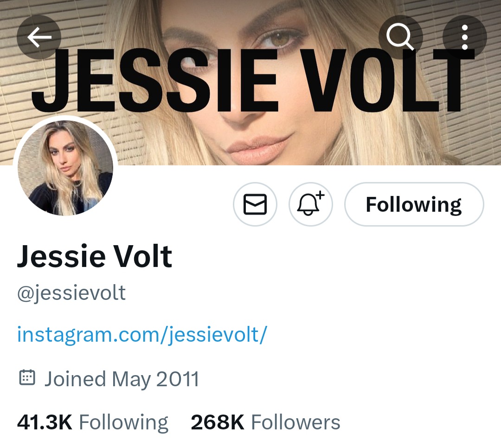Open the Followers list label

coord(295,422)
